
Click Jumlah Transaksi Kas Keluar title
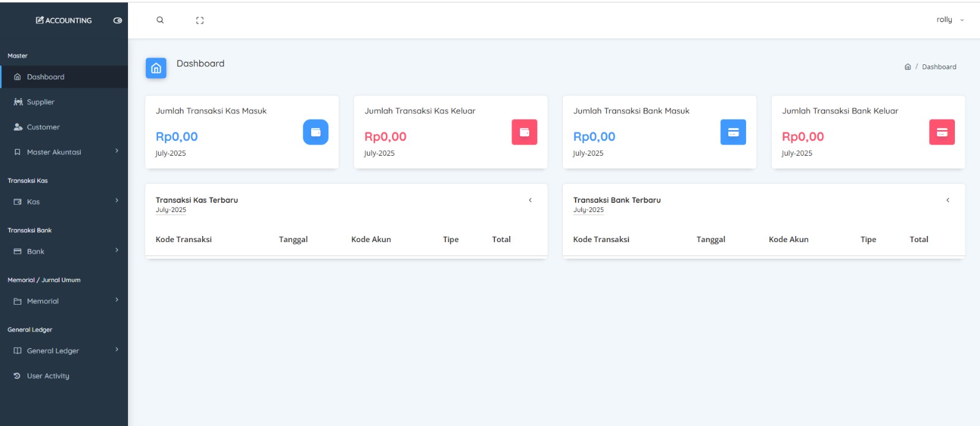420,111
